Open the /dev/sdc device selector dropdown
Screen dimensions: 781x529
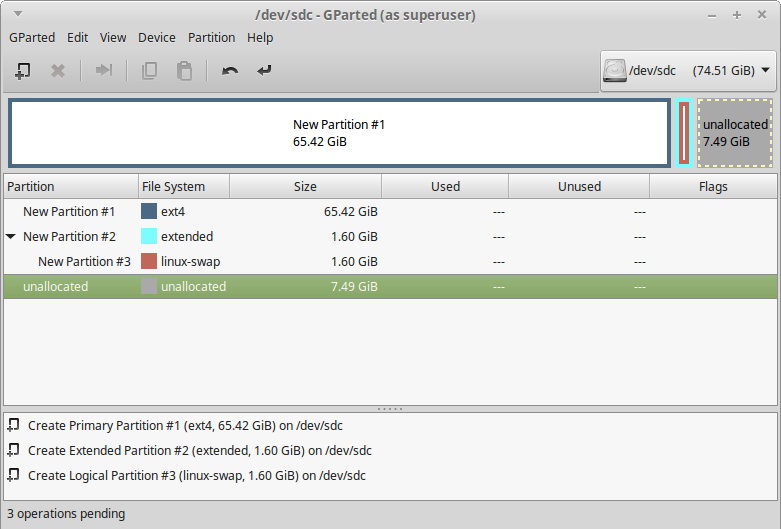click(688, 71)
